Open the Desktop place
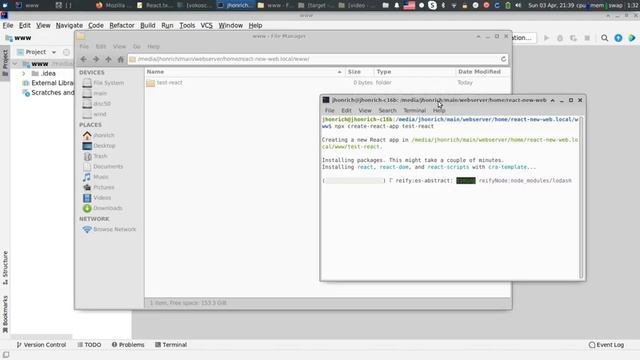 [99, 146]
